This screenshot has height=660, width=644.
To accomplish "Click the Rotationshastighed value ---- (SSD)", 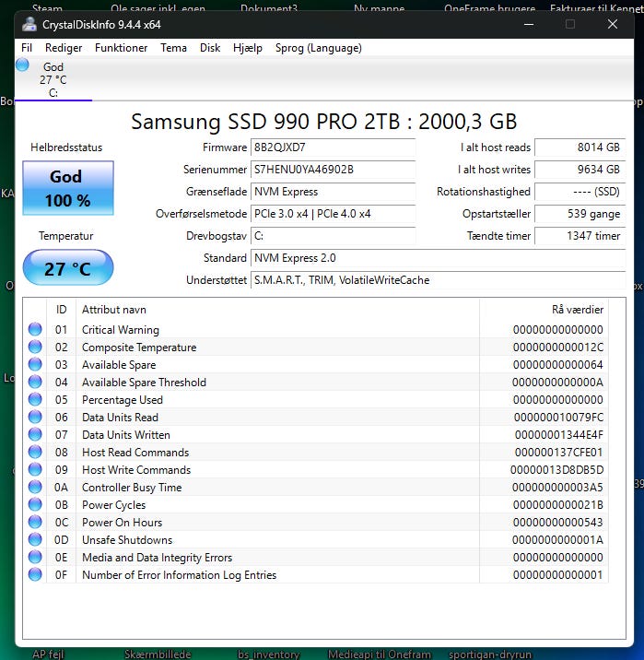I will pos(580,192).
